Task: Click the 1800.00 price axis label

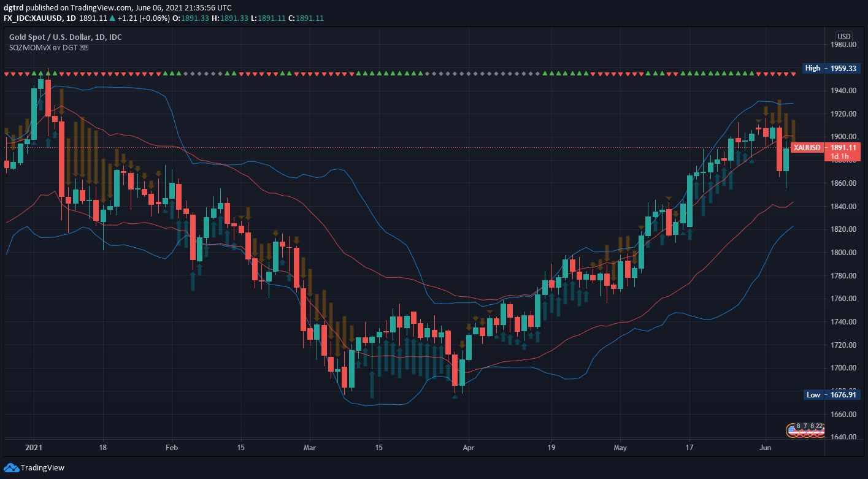Action: [844, 253]
